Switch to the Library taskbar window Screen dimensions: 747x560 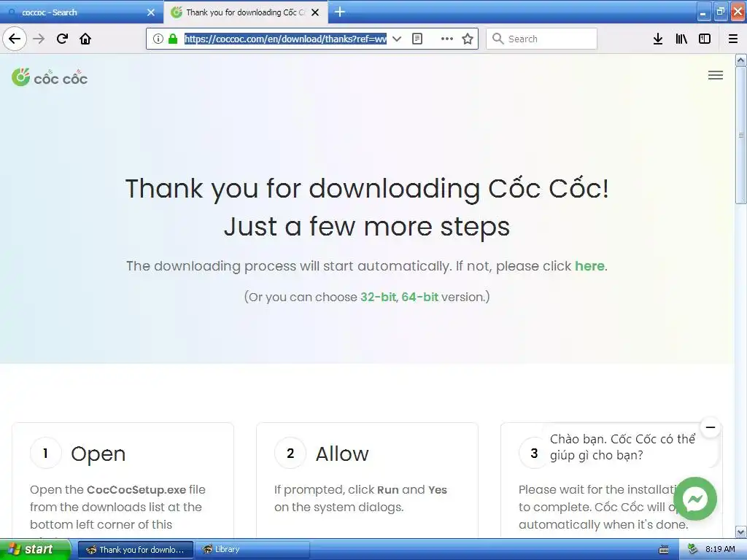click(252, 550)
